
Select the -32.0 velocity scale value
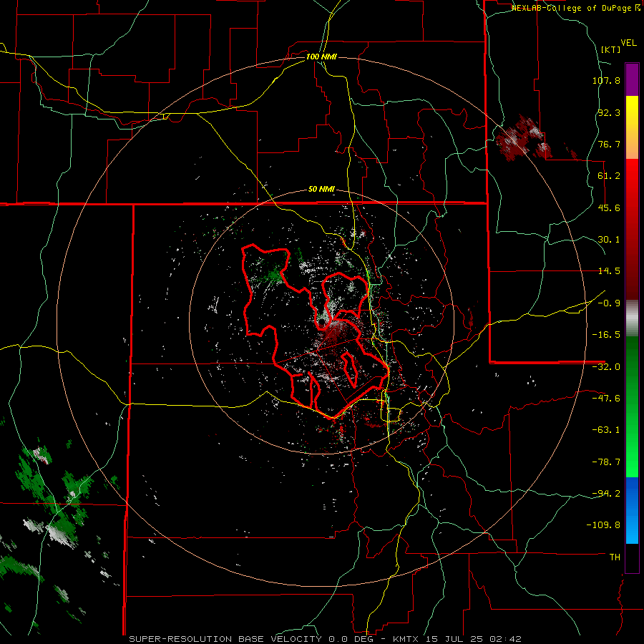click(606, 367)
